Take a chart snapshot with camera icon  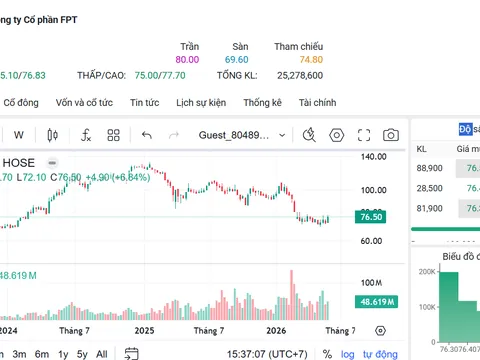(391, 135)
